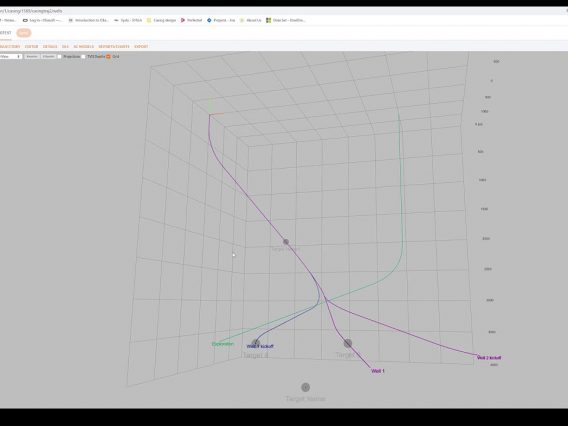
Task: Open the Export tab
Action: pyautogui.click(x=141, y=46)
